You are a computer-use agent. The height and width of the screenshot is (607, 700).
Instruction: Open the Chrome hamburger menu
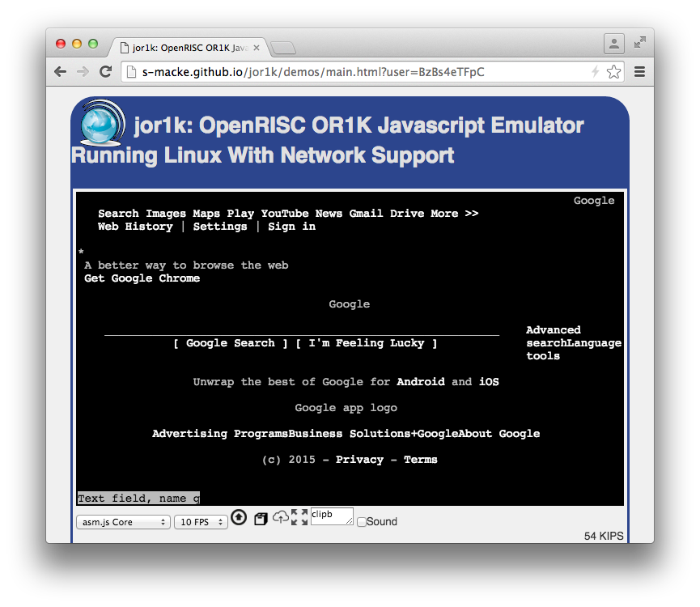coord(639,71)
